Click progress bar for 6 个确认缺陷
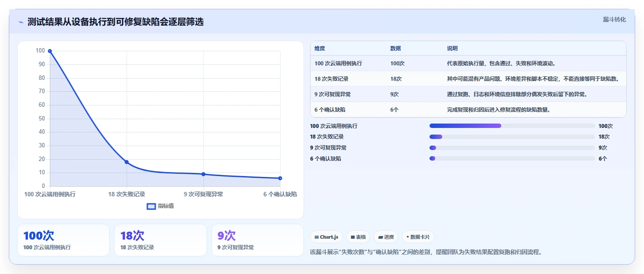The image size is (644, 274). (x=512, y=158)
